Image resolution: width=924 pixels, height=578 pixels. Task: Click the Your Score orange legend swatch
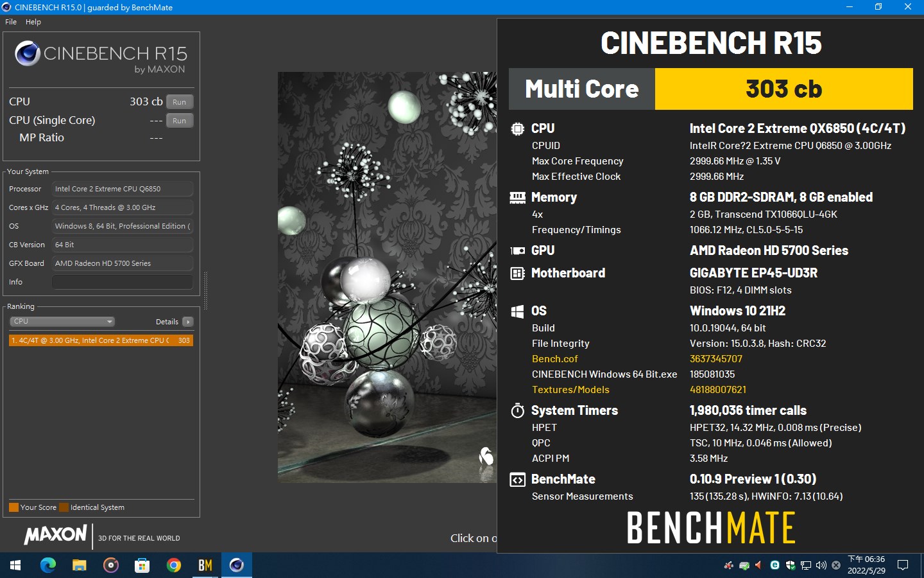pos(13,507)
